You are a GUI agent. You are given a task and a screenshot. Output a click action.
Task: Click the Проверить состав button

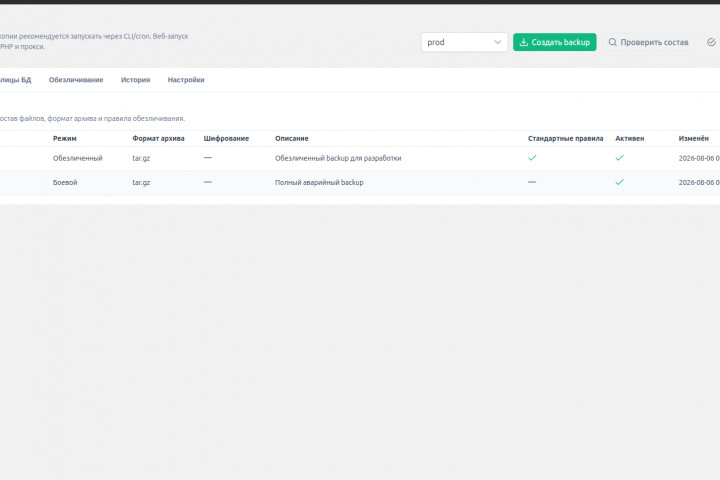click(x=648, y=42)
